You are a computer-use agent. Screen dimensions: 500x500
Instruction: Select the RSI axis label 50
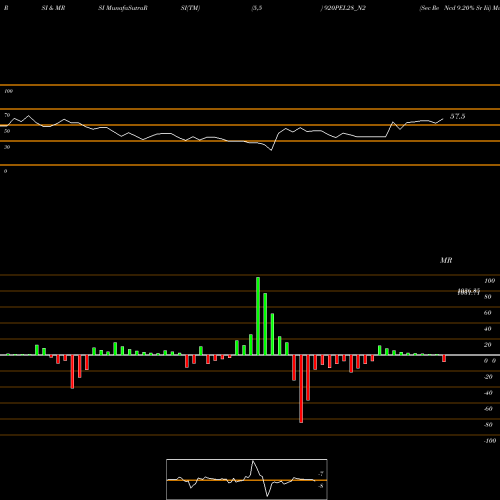point(7,131)
